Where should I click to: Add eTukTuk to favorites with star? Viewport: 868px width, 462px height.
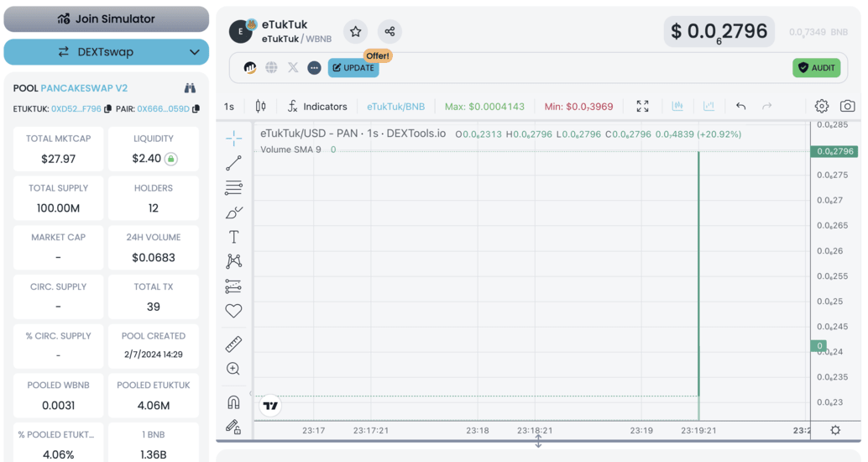[x=356, y=32]
